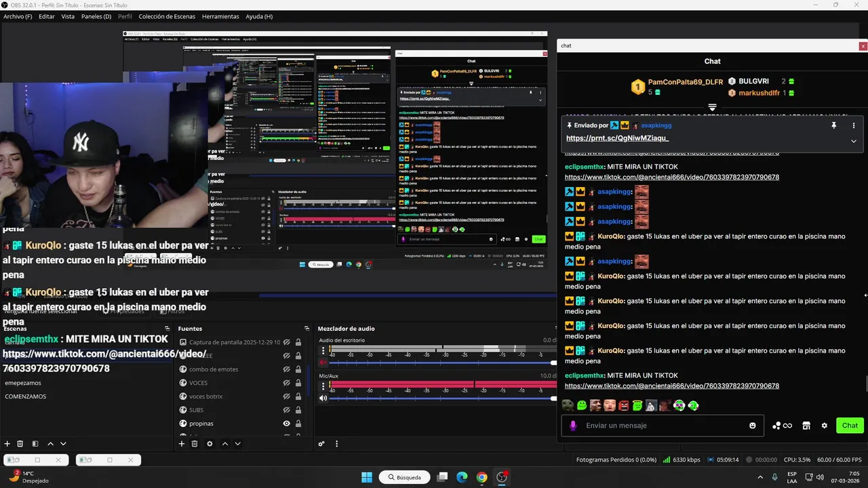Show hidden system tray icons chevron
The image size is (868, 488).
(759, 477)
